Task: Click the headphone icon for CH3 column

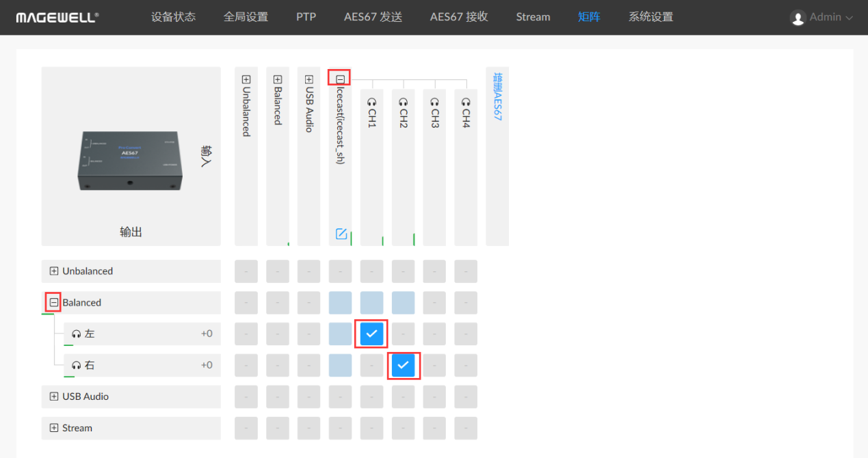Action: pyautogui.click(x=434, y=102)
